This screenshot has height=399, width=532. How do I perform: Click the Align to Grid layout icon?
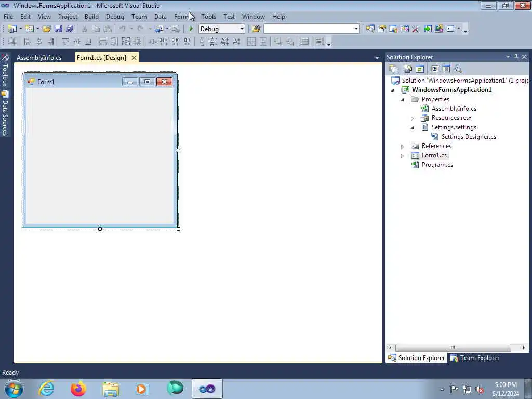click(x=12, y=42)
